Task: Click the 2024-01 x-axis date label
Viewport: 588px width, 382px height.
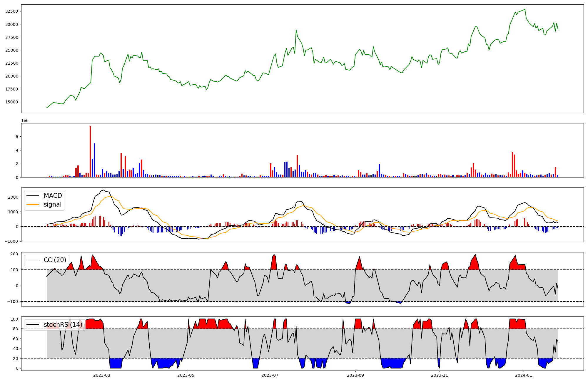Action: 524,375
